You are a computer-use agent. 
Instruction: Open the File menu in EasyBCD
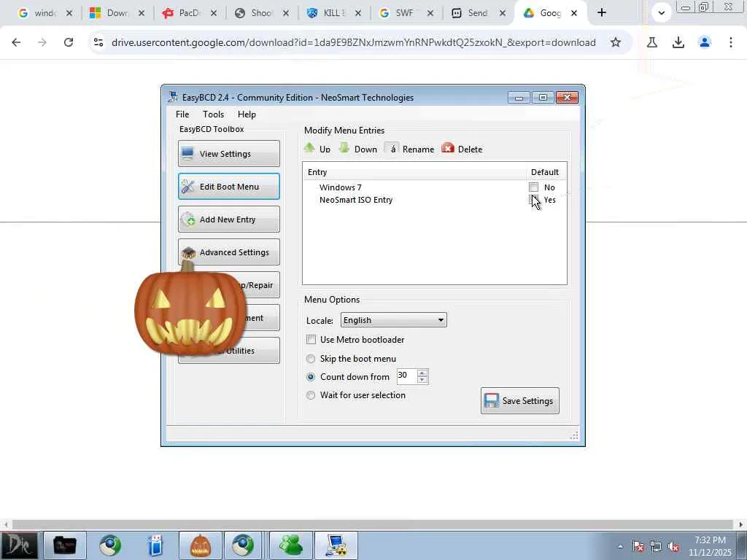point(182,114)
